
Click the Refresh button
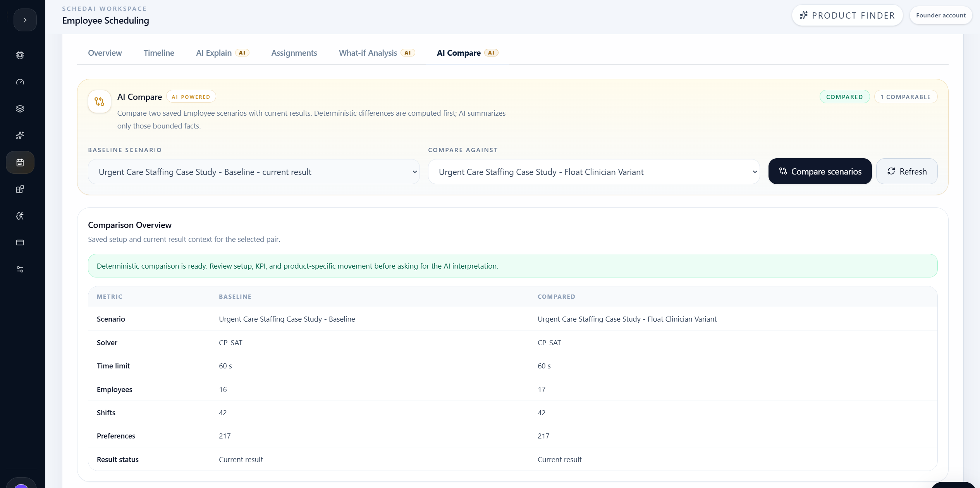pos(907,171)
